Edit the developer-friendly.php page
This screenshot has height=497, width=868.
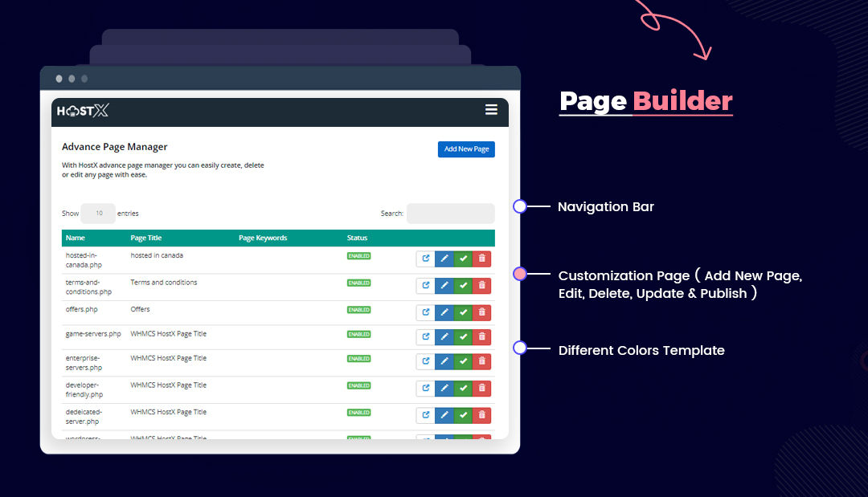(x=444, y=389)
